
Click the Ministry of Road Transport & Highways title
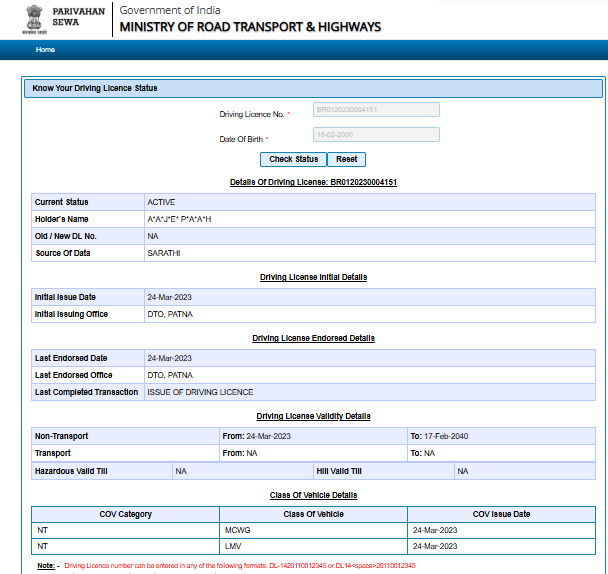click(250, 26)
